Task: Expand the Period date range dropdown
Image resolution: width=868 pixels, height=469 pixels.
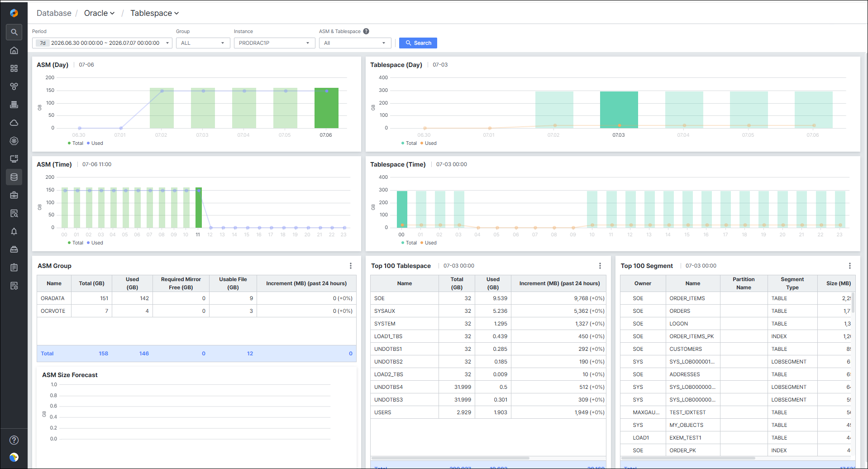Action: click(x=102, y=43)
